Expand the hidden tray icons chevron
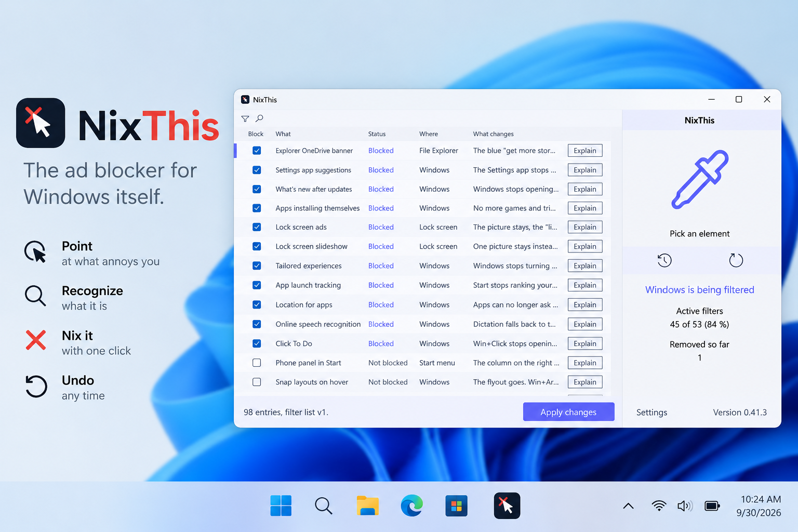 click(x=628, y=506)
